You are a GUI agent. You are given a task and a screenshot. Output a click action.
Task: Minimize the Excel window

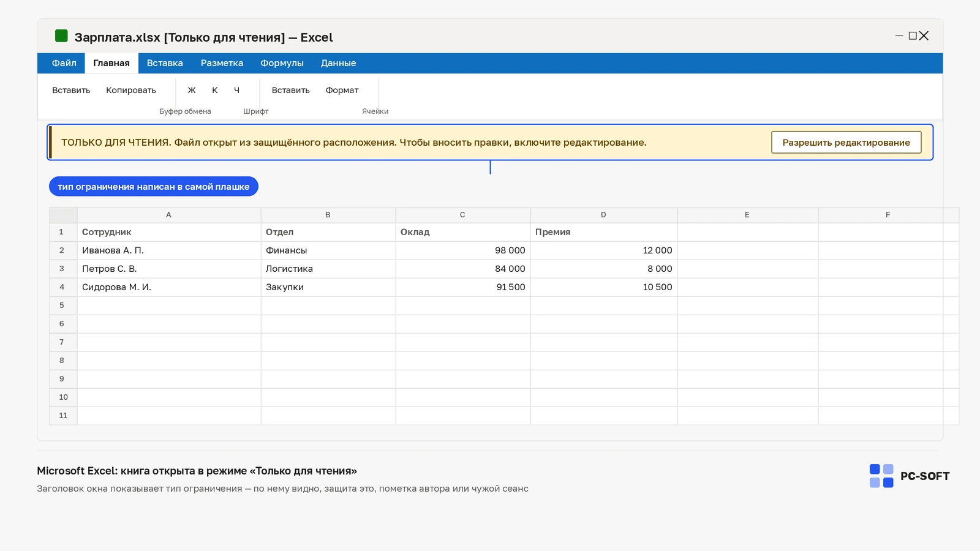[x=899, y=36]
